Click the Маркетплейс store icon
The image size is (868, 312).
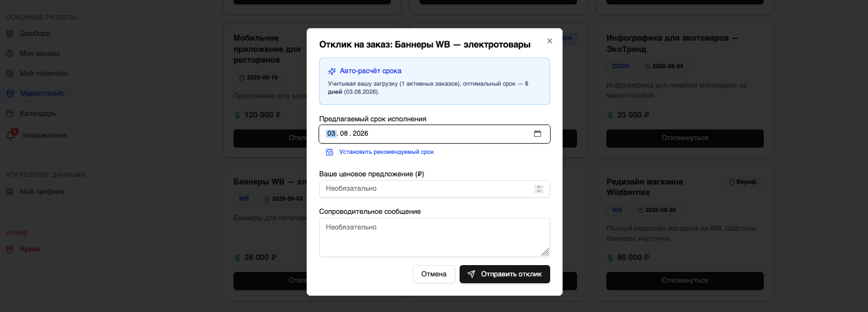click(9, 93)
